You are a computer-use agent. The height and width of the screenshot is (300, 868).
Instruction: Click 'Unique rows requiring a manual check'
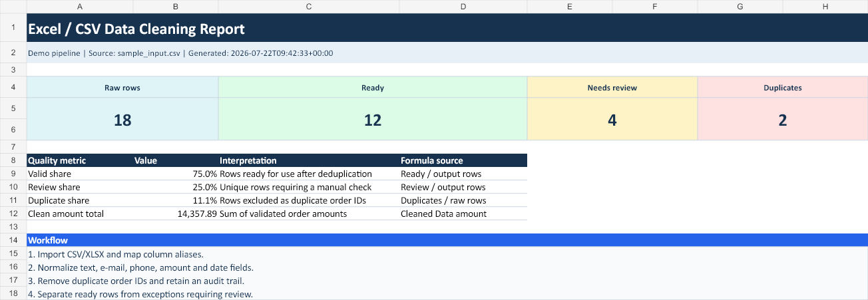pyautogui.click(x=309, y=187)
